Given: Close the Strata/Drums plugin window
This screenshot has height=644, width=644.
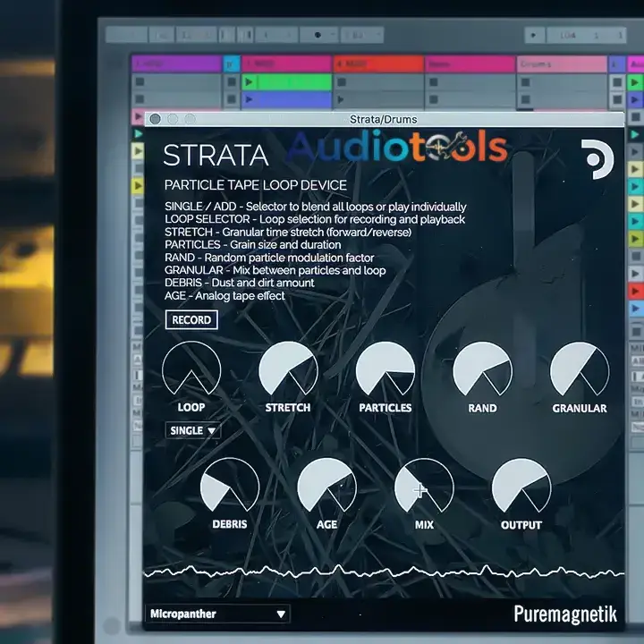Looking at the screenshot, I should point(156,119).
